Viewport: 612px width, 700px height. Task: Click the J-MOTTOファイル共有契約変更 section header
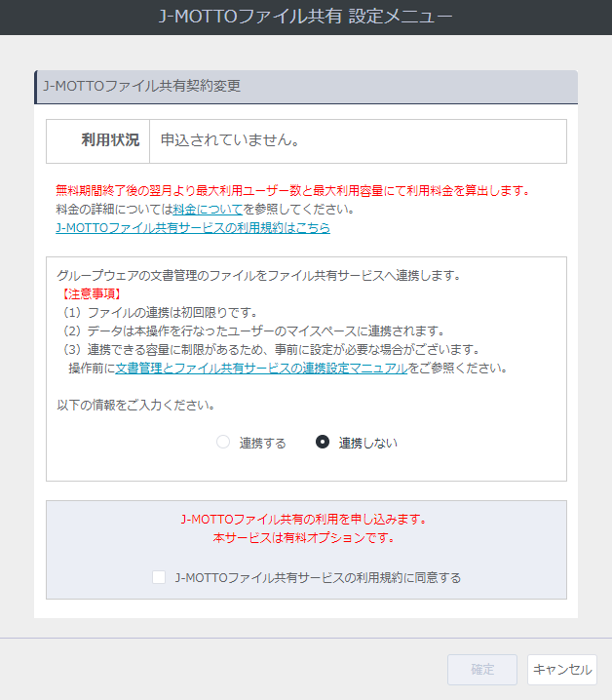coord(306,87)
